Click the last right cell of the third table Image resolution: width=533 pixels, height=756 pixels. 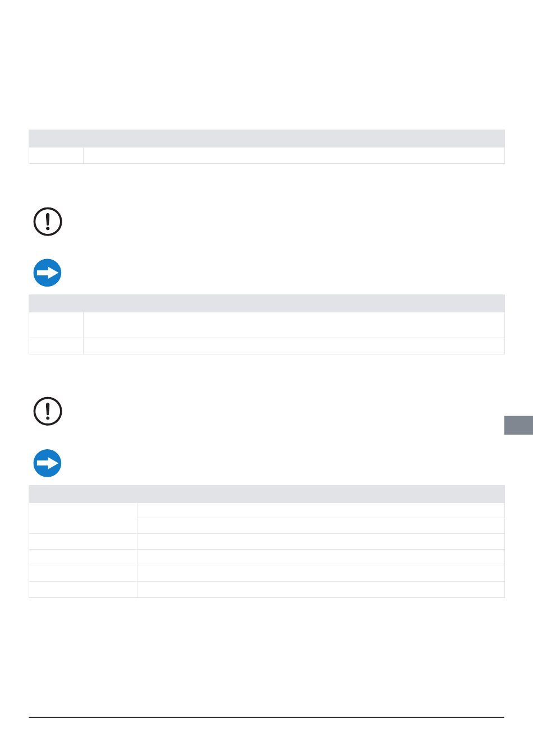click(321, 589)
